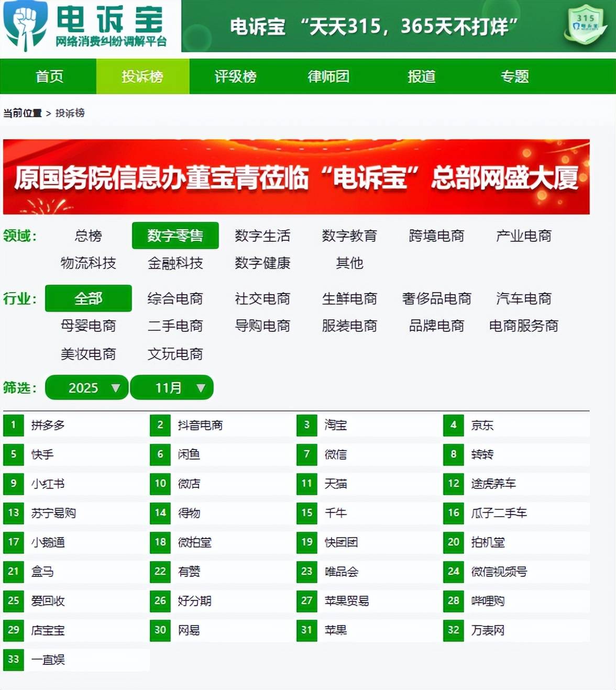Open the 淘宝 complaint ranking link
This screenshot has height=690, width=616.
[x=335, y=425]
